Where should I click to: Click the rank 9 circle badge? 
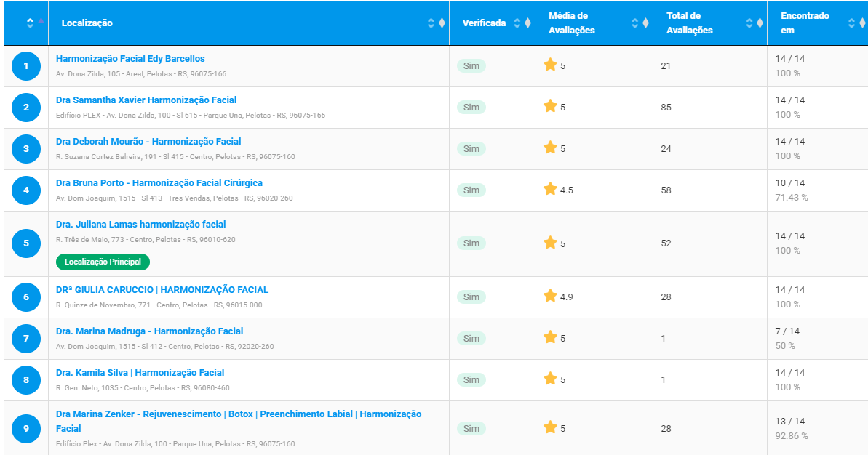tap(26, 428)
